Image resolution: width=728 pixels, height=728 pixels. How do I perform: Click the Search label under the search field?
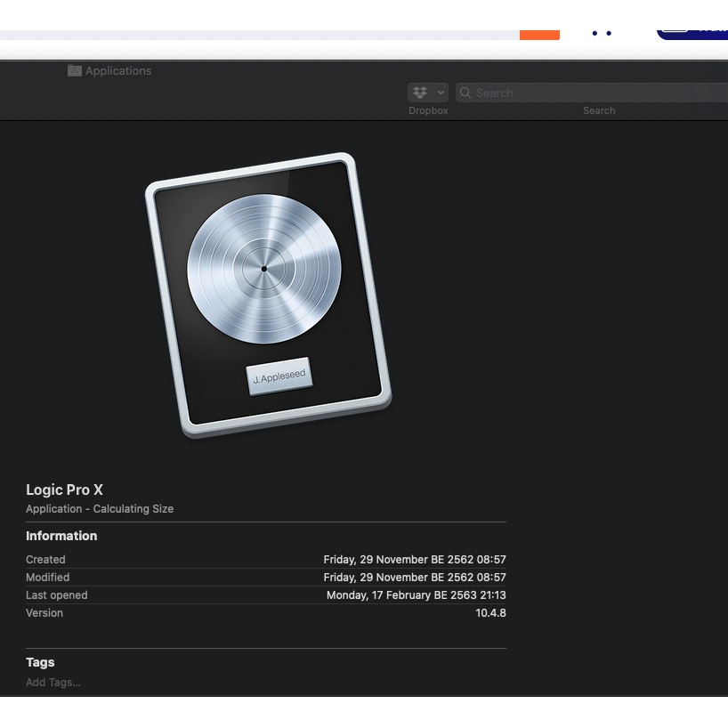pyautogui.click(x=598, y=110)
